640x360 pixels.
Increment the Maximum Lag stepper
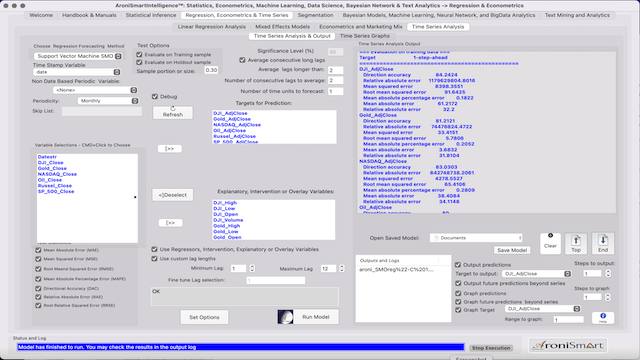[x=342, y=267]
